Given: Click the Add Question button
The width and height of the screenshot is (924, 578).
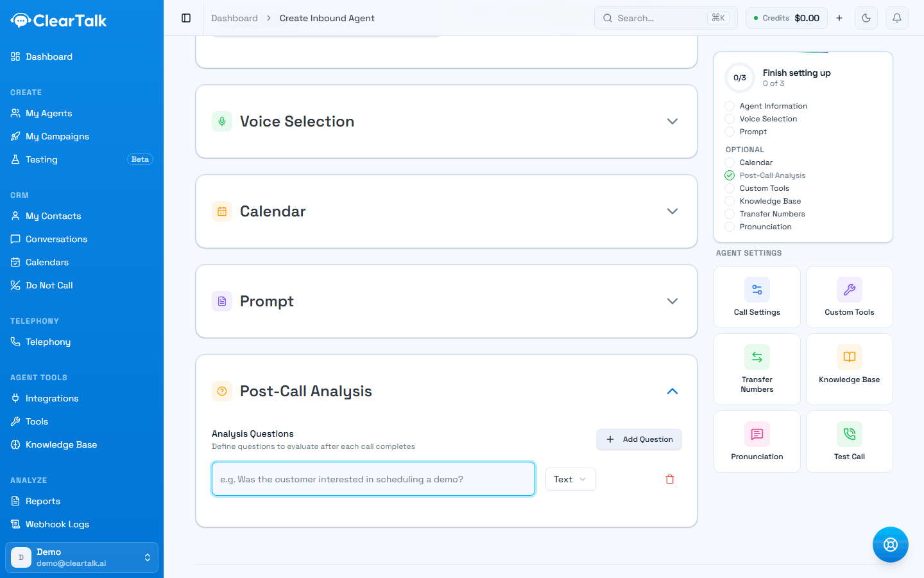Looking at the screenshot, I should click(x=639, y=439).
